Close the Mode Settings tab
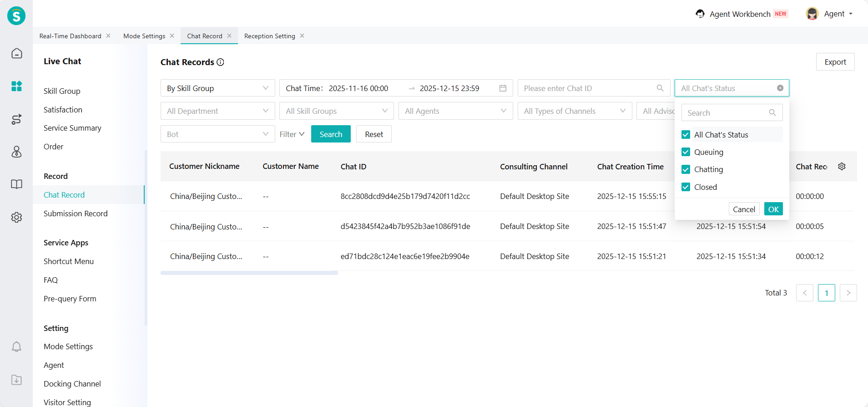 click(172, 36)
